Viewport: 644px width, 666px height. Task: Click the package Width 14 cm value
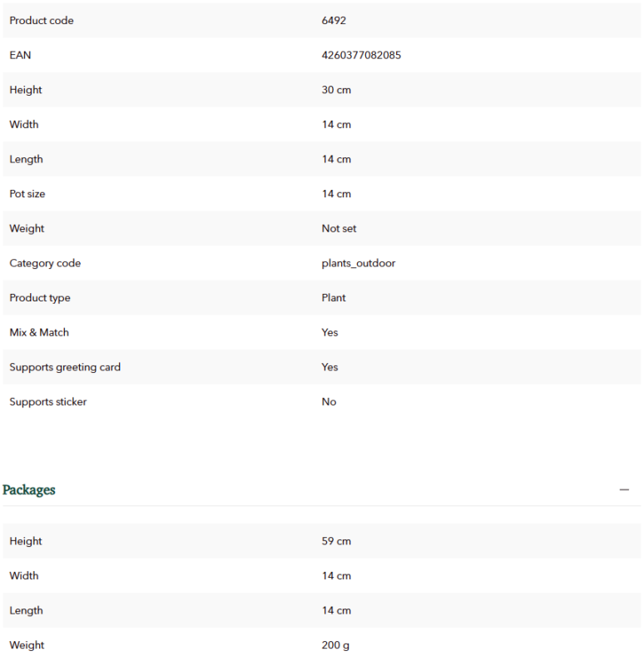pyautogui.click(x=336, y=576)
